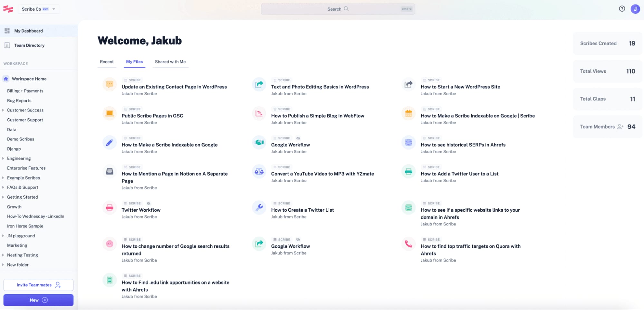Viewport: 644px width, 310px height.
Task: Click the Workspace Home house icon
Action: click(6, 79)
